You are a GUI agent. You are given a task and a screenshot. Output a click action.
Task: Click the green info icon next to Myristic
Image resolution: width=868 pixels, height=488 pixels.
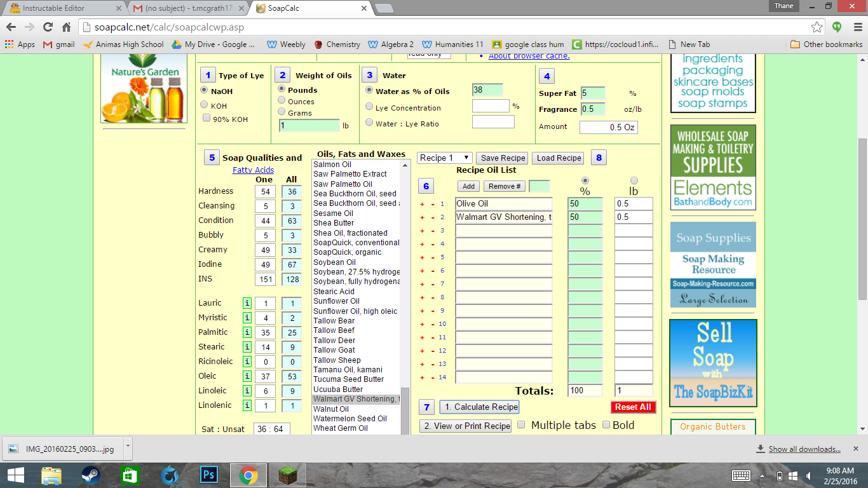pyautogui.click(x=247, y=318)
